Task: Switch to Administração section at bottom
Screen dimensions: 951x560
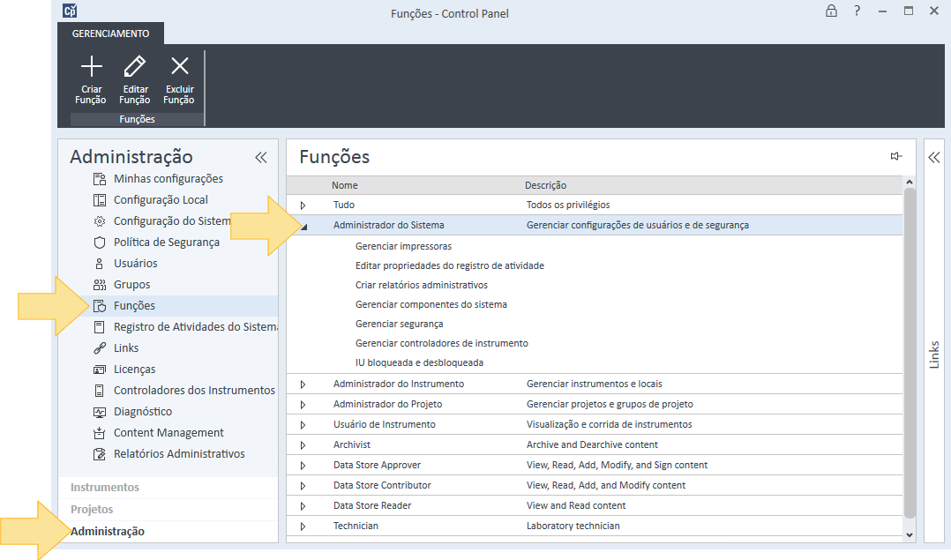Action: 108,532
